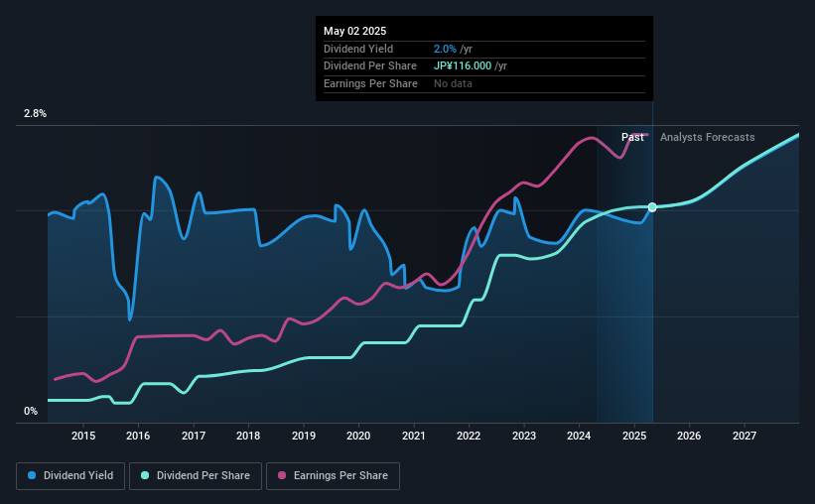
Task: Click the 2025 x-axis label
Action: 634,436
